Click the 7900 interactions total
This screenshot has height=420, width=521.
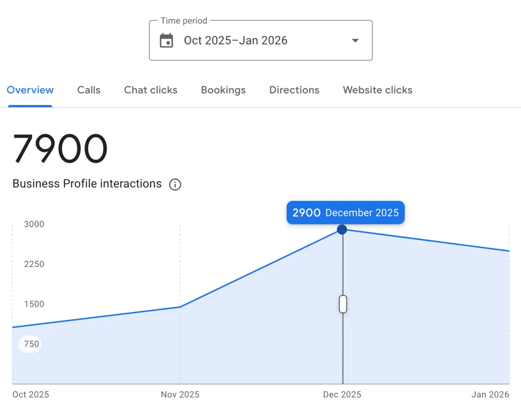click(60, 148)
